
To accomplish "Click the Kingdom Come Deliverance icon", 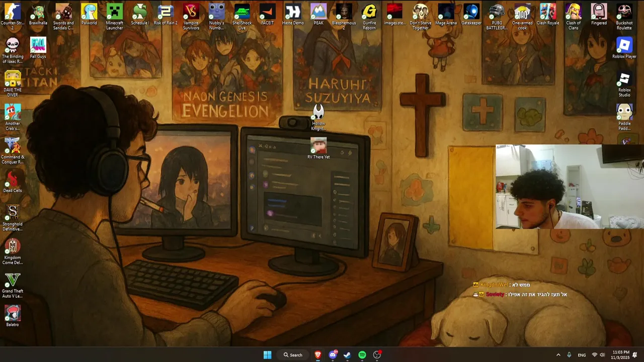I will pyautogui.click(x=13, y=251).
